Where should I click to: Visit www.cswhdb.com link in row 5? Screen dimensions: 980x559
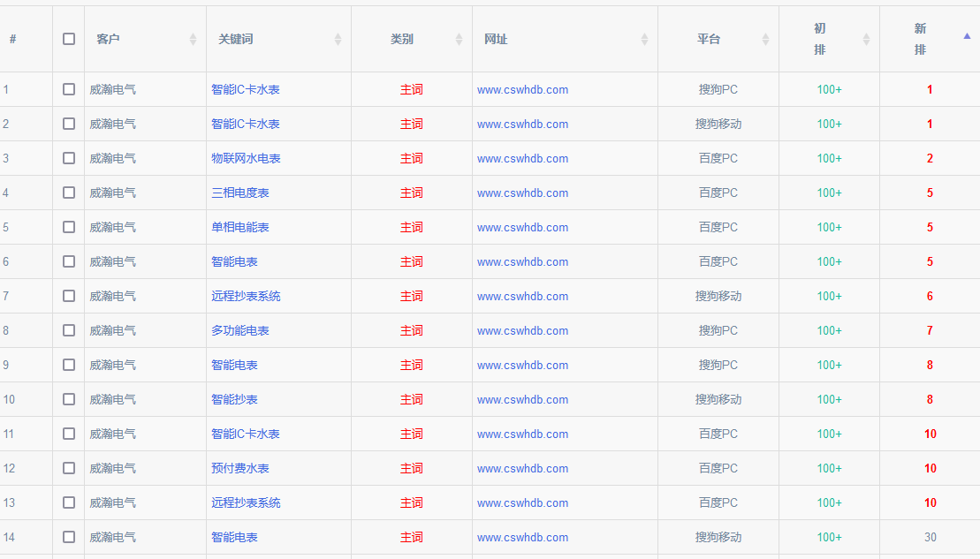coord(522,227)
